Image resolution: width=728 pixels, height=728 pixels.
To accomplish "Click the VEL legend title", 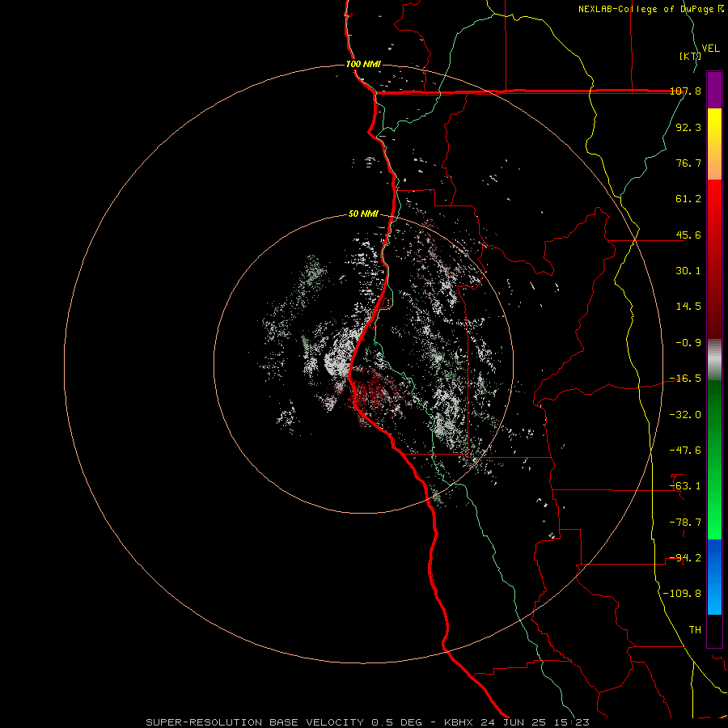I will pyautogui.click(x=710, y=49).
